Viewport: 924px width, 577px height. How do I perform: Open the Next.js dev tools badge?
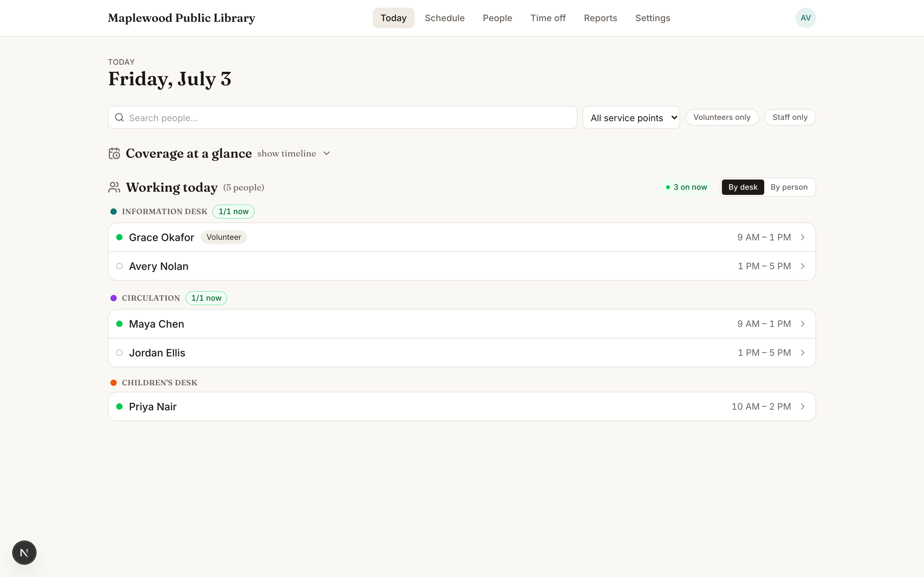pos(24,552)
